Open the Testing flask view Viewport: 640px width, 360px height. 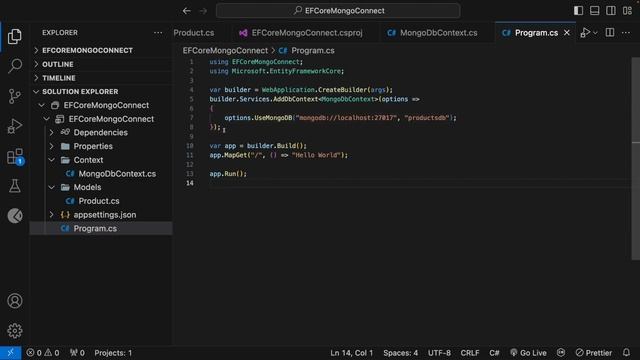15,186
